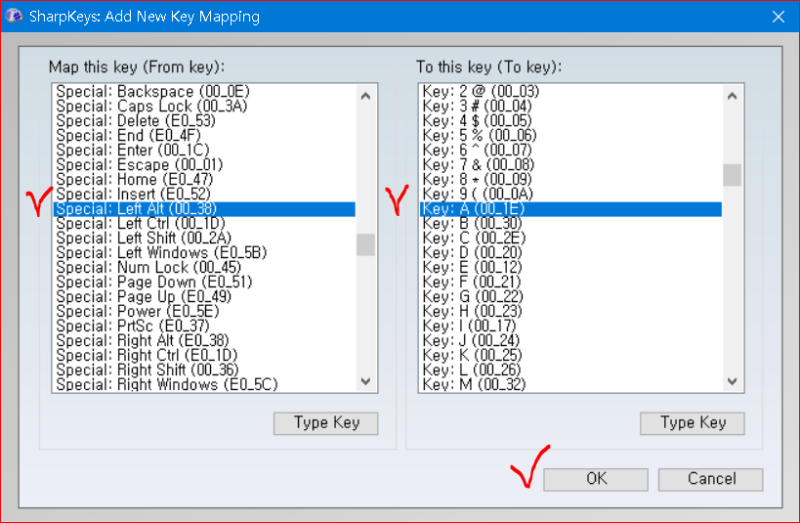Click the From key list's up scroll arrow
The image size is (800, 523).
point(365,96)
